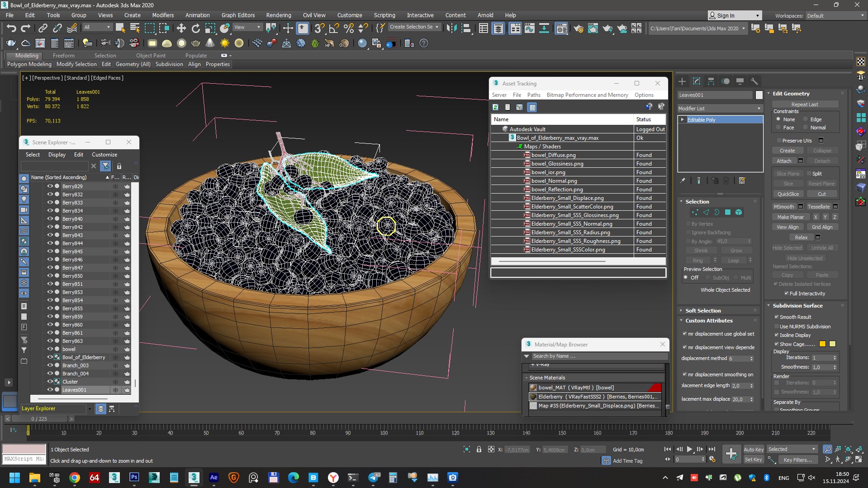The image size is (868, 488).
Task: Click the time slider 0 / 225 handle
Action: (39, 419)
